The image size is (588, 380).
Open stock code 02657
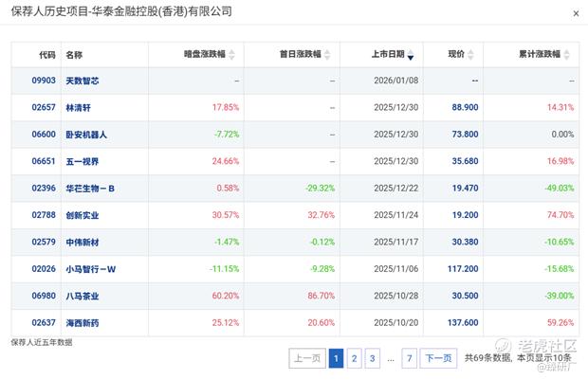click(44, 107)
